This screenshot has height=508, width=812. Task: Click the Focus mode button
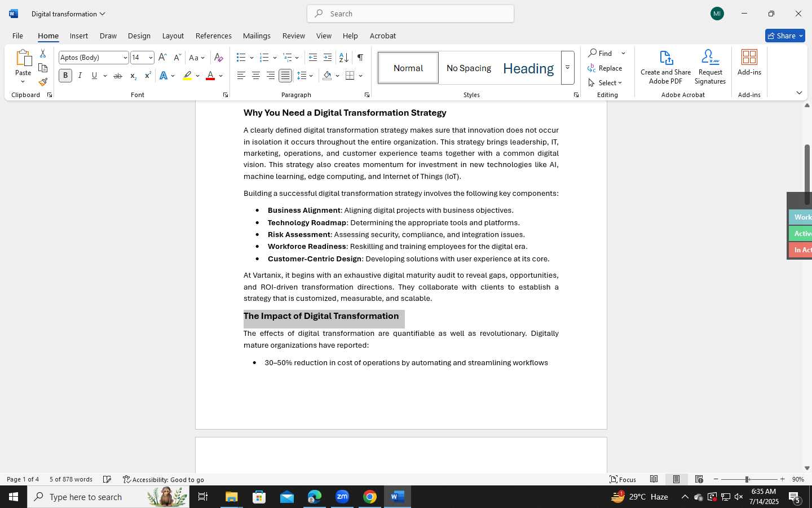(623, 479)
